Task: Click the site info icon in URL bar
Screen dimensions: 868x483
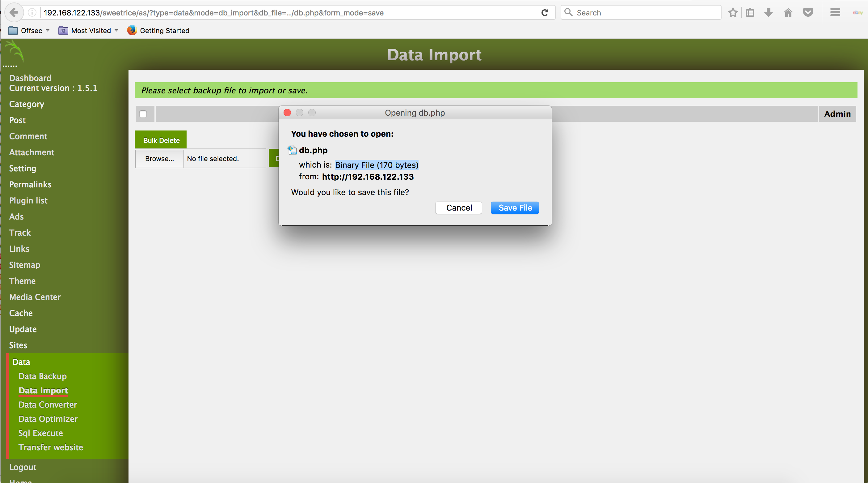Action: pos(32,12)
